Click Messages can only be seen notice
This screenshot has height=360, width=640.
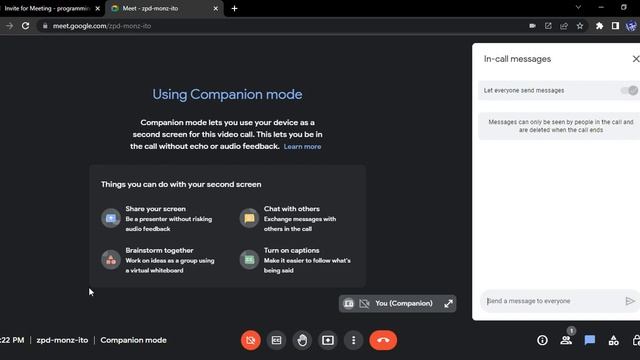(x=561, y=126)
